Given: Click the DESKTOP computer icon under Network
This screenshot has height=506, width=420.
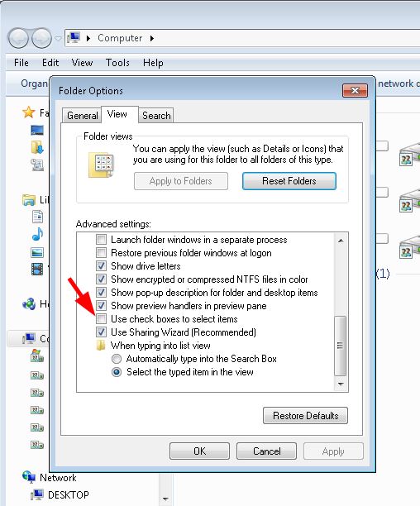Looking at the screenshot, I should point(37,494).
